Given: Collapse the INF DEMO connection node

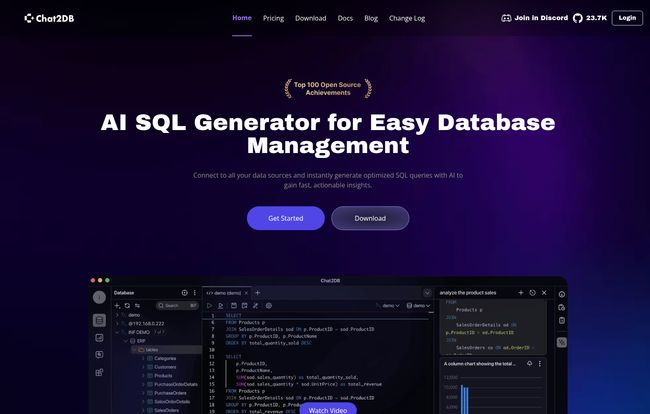Looking at the screenshot, I should tap(117, 332).
